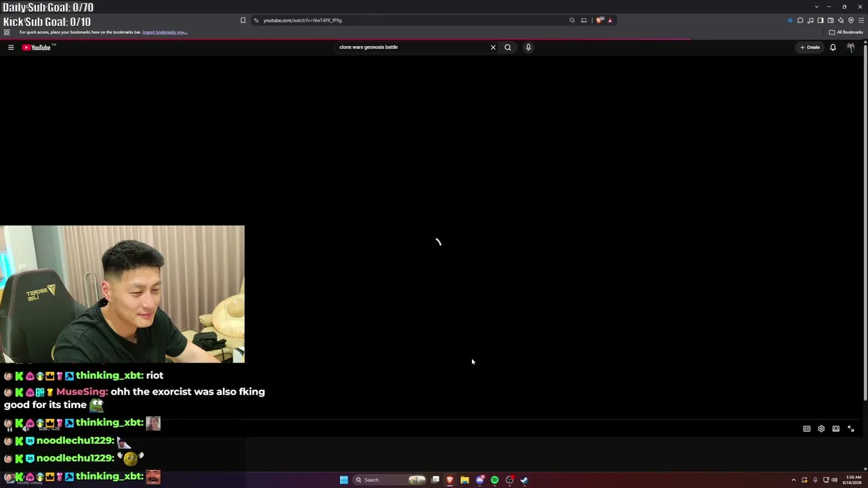Screen dimensions: 868x488
Task: Click the cast/screen icon in address bar
Action: (584, 20)
